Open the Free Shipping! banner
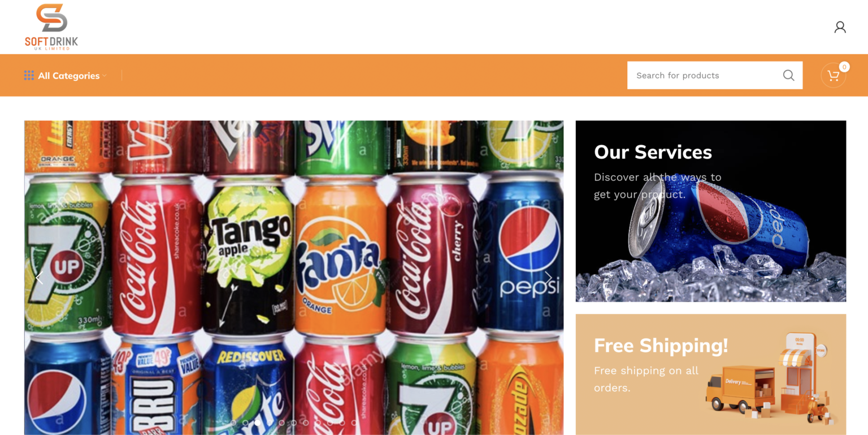Screen dimensions: 868x435 [x=711, y=374]
